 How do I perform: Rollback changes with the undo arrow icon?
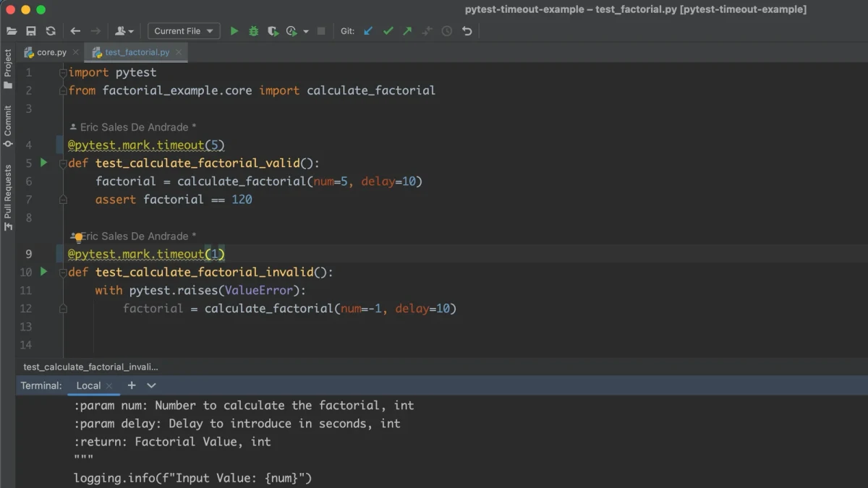coord(467,31)
